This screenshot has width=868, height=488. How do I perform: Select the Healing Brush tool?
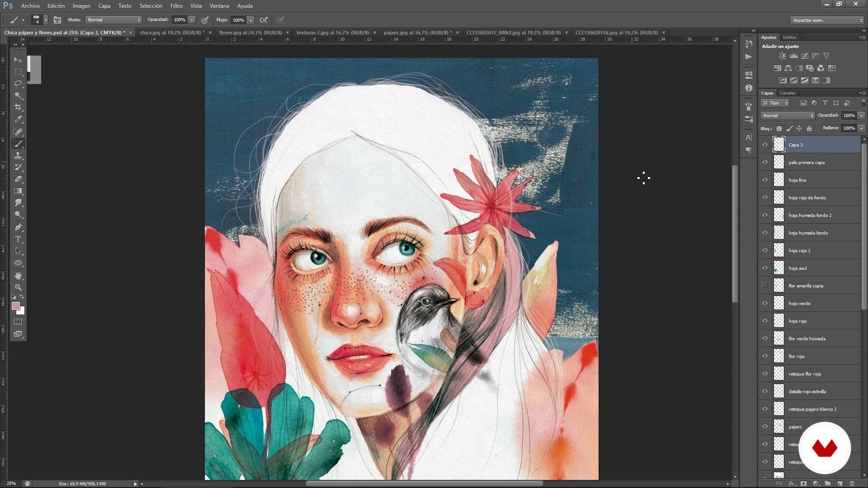[x=18, y=132]
